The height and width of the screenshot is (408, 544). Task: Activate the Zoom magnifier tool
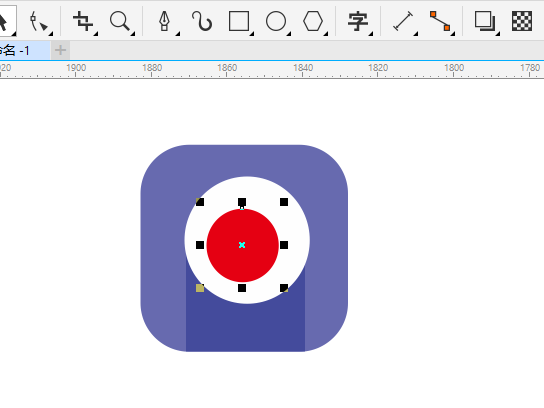coord(120,22)
